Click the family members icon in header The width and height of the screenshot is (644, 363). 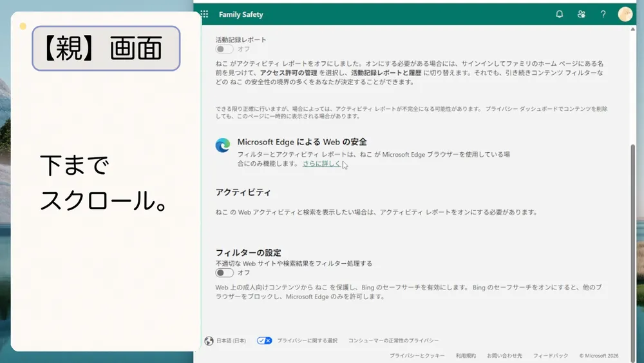point(581,14)
